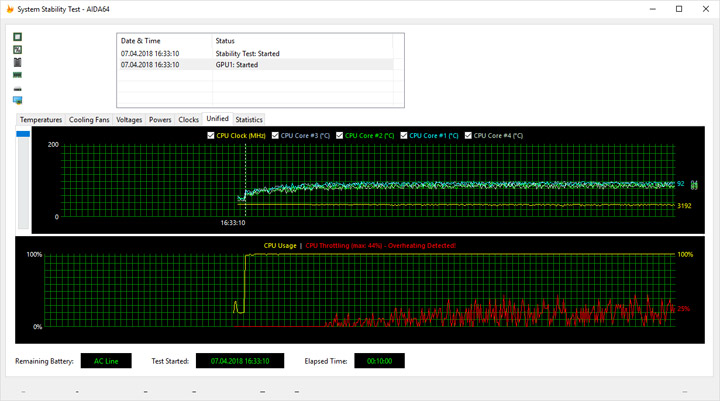Open the Clocks tab
The image size is (720, 401).
188,119
